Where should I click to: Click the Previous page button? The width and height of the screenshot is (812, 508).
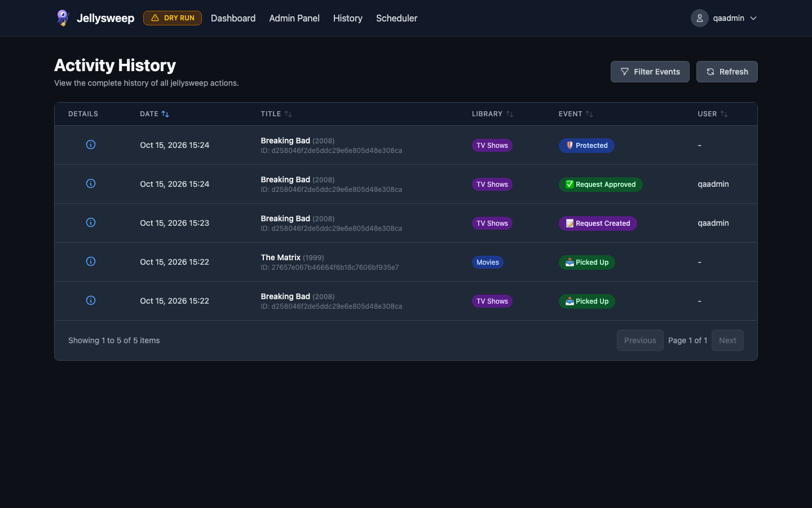[x=640, y=340]
